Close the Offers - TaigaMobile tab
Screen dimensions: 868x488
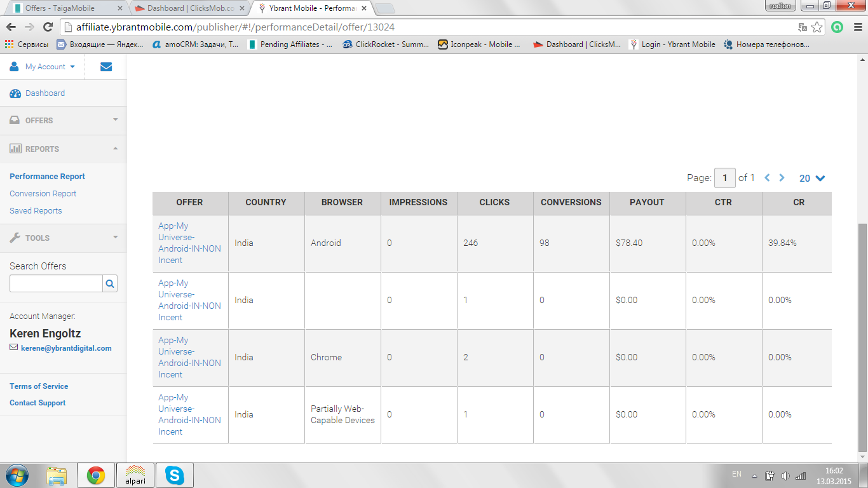coord(119,9)
